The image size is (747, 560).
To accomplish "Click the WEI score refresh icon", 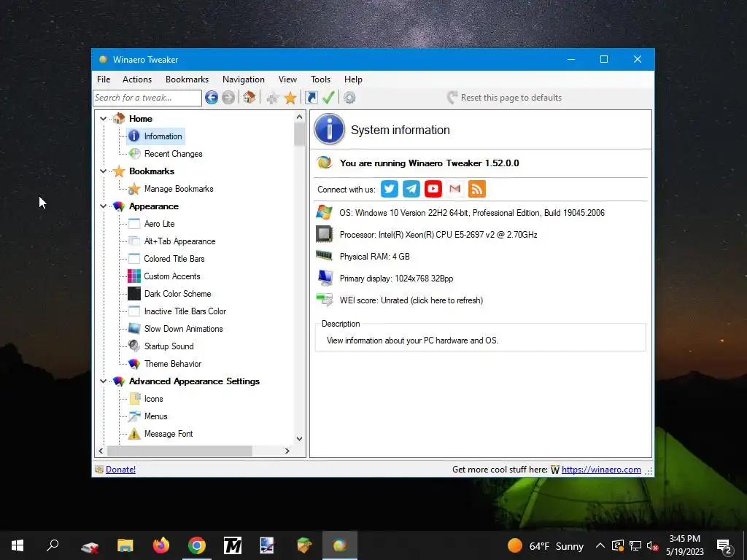I will pos(325,300).
